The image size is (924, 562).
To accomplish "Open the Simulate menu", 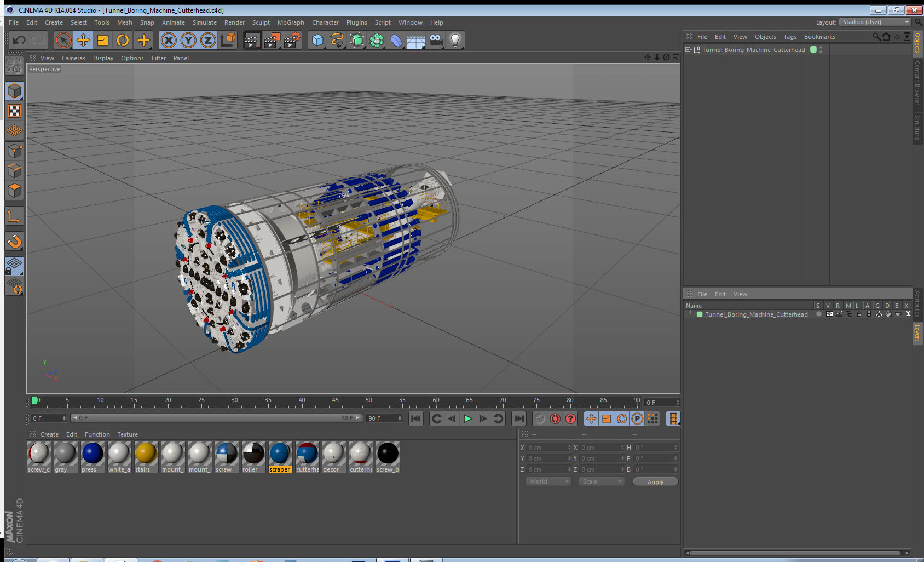I will click(205, 22).
